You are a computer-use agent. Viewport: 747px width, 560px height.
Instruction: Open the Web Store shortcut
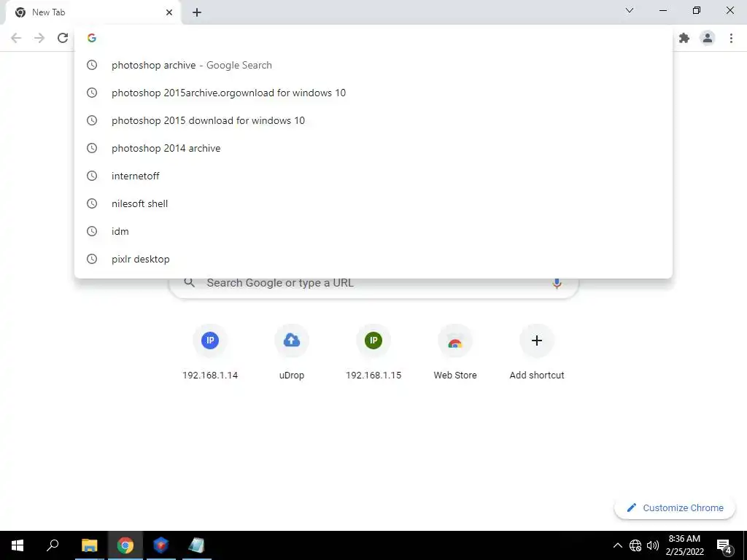tap(455, 352)
